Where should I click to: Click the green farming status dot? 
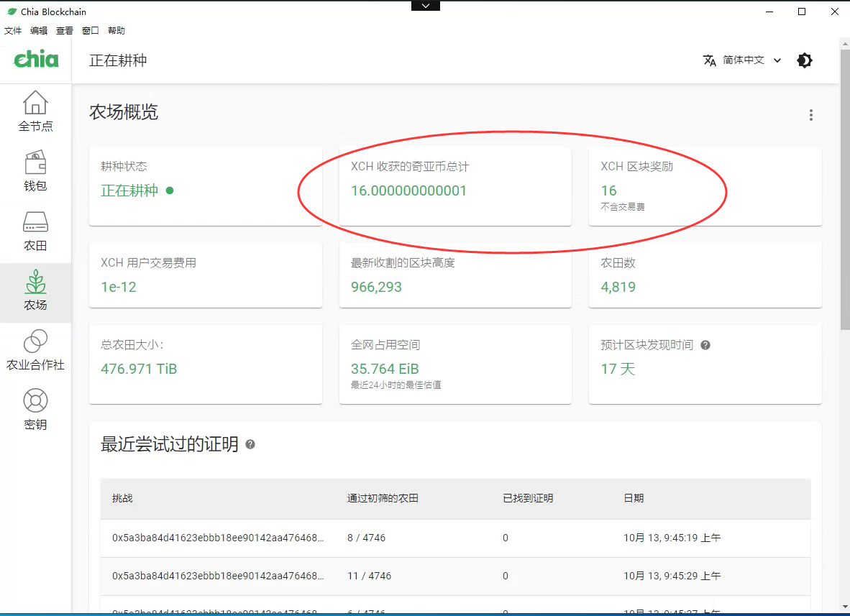pyautogui.click(x=170, y=190)
